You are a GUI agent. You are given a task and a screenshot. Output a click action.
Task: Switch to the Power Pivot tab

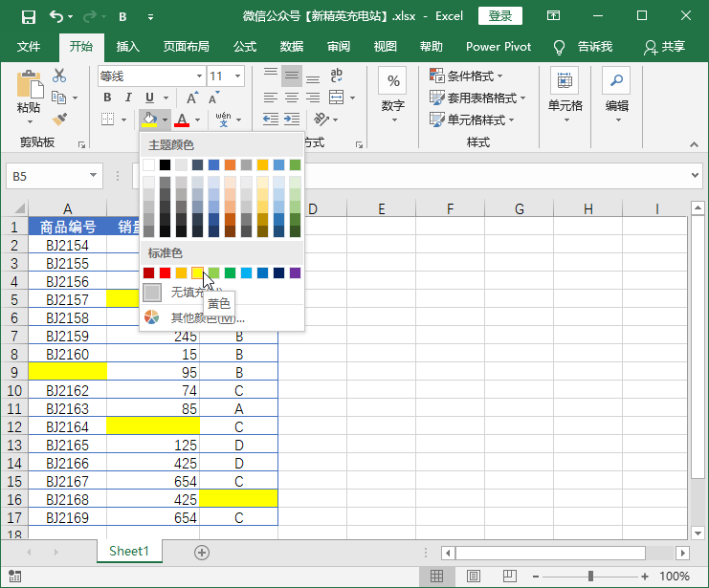(499, 47)
